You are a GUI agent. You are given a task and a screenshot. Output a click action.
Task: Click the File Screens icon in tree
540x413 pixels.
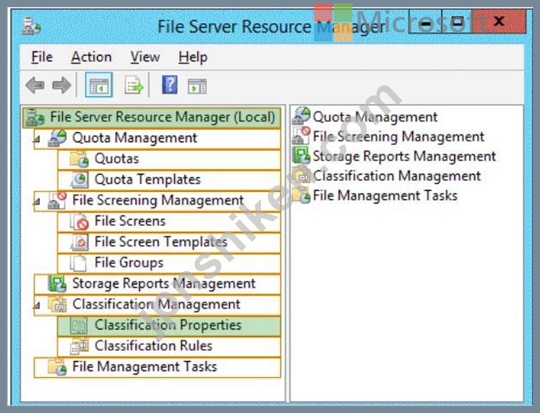coord(80,221)
